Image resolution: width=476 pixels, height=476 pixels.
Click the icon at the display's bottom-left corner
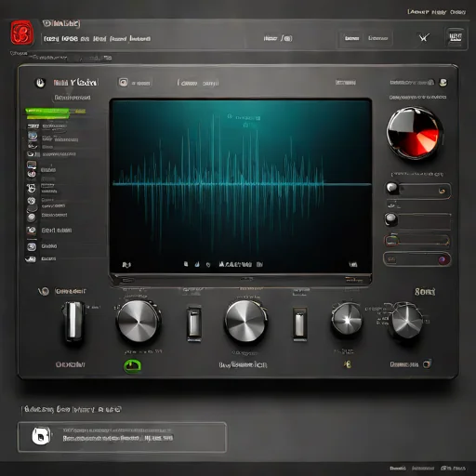[126, 265]
